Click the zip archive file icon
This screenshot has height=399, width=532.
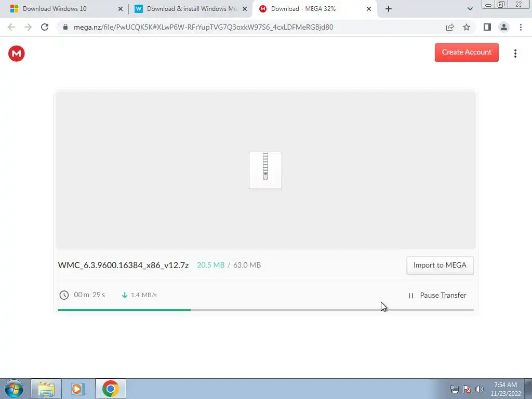click(265, 170)
